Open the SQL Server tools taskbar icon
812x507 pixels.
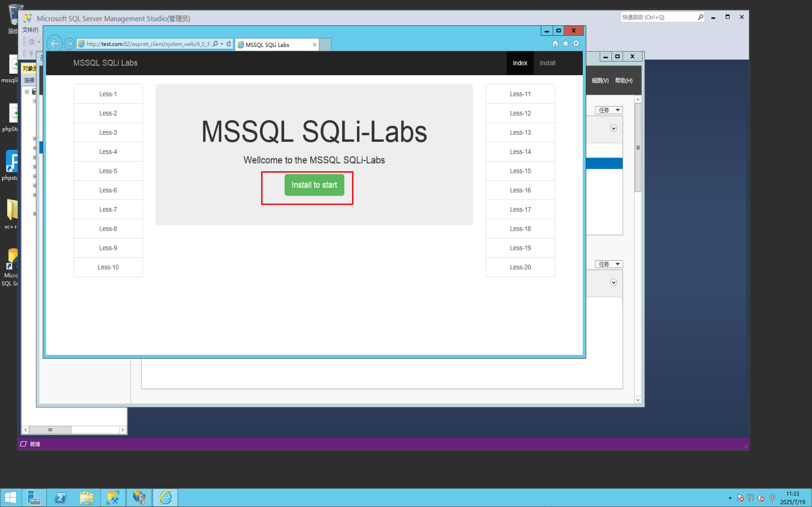[x=113, y=497]
